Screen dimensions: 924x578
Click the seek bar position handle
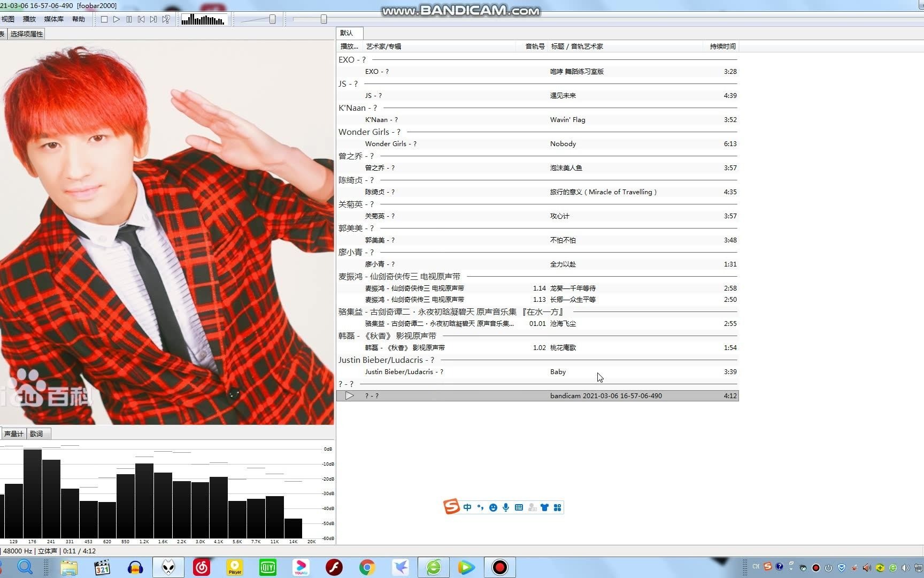(x=324, y=19)
